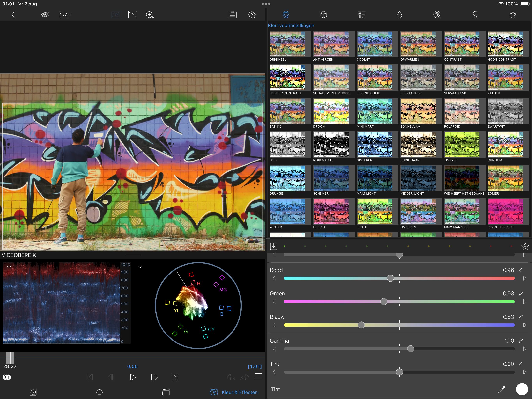532x399 pixels.
Task: Expand the waveform scope chevron dropdown
Action: pos(9,267)
